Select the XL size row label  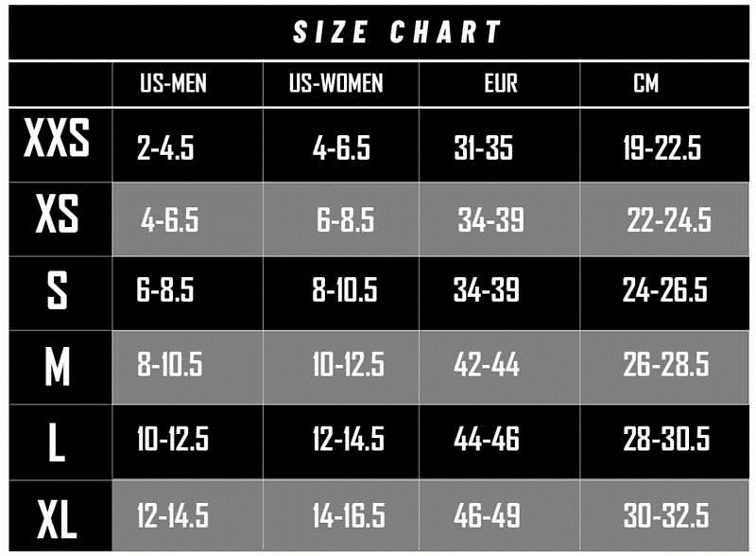57,519
